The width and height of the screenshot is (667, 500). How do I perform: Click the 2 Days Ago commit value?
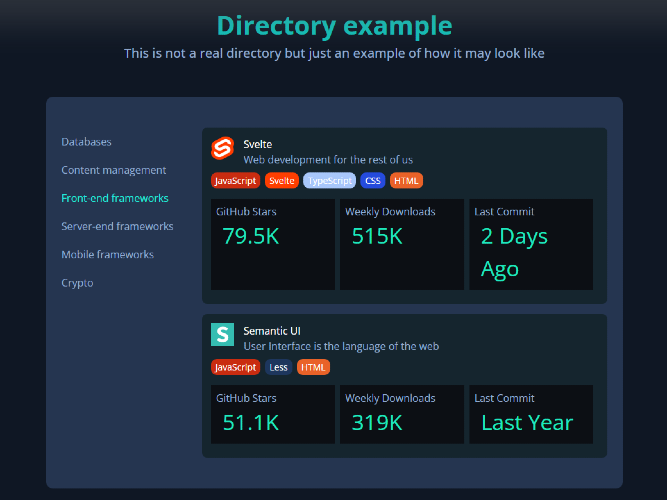(514, 253)
